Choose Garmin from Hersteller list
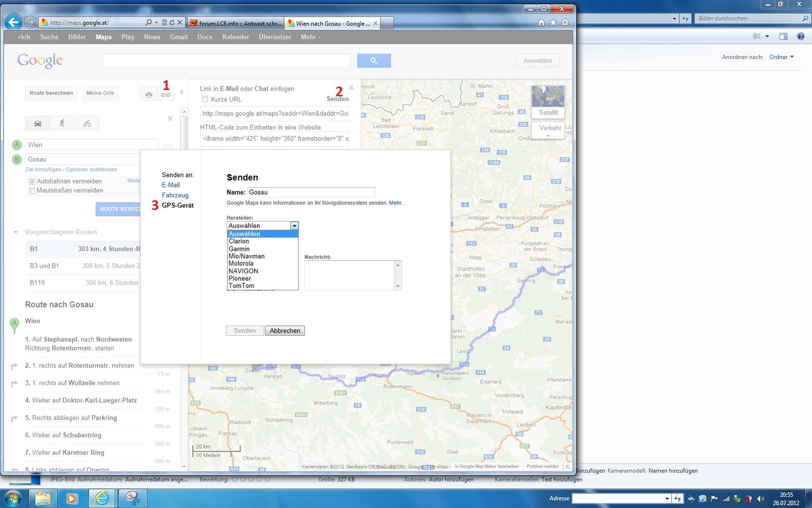812x508 pixels. [239, 249]
